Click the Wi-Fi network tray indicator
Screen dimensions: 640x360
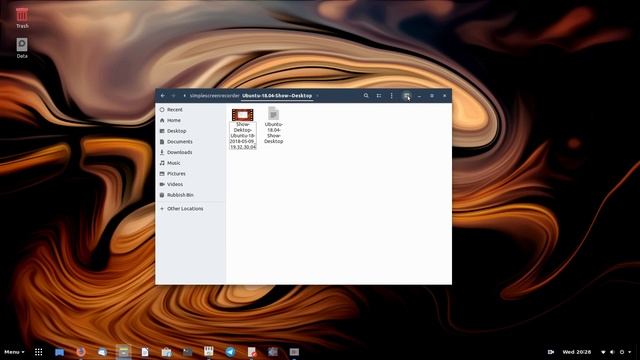pyautogui.click(x=603, y=352)
